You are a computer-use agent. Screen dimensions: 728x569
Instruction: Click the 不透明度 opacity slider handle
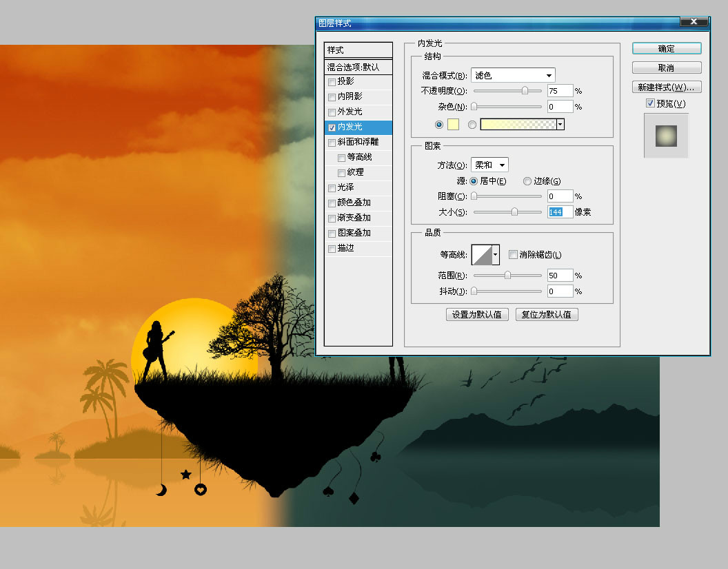[x=525, y=90]
